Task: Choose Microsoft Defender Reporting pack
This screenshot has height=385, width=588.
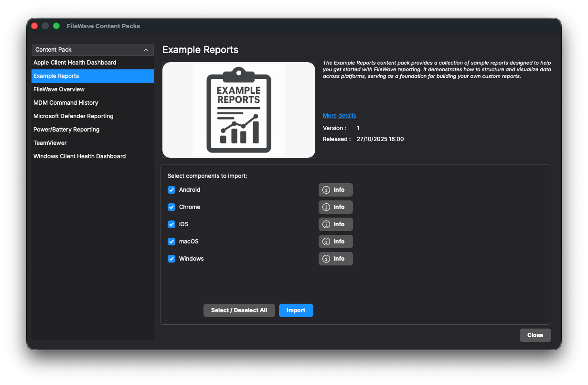Action: 74,116
